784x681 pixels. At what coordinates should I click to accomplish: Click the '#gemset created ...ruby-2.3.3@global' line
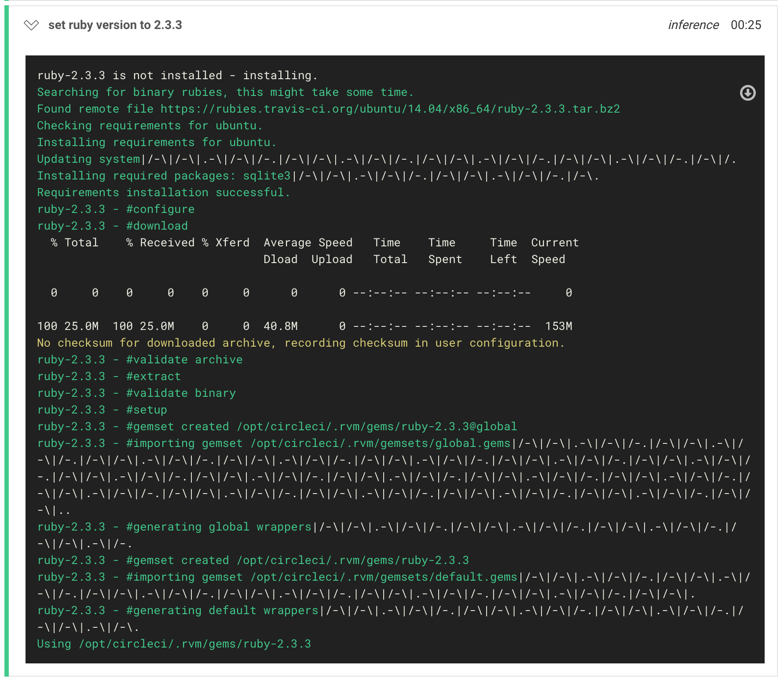[x=277, y=426]
